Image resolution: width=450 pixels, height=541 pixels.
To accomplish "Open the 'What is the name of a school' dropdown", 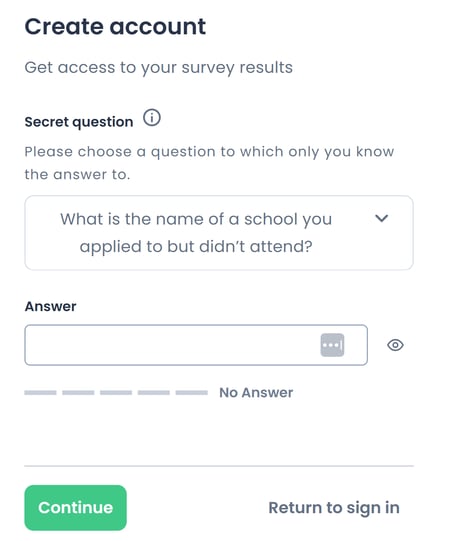I will tap(219, 233).
